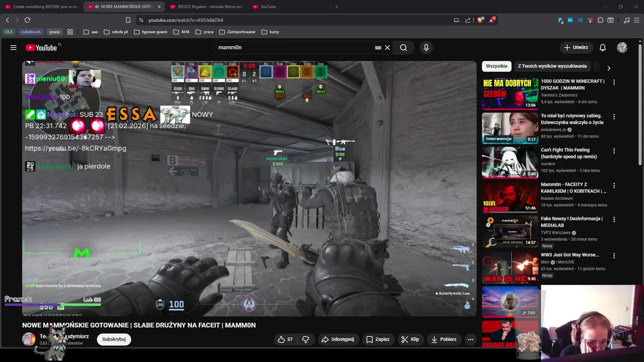Open Brave Shields lion icon
The height and width of the screenshot is (362, 644).
tap(480, 20)
